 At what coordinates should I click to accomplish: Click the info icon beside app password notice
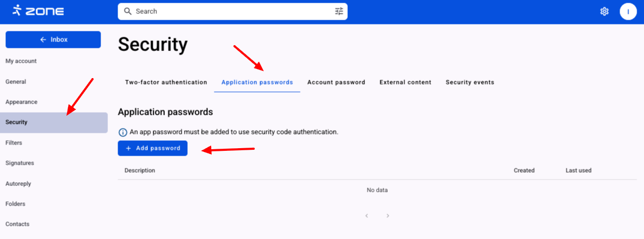pos(123,132)
